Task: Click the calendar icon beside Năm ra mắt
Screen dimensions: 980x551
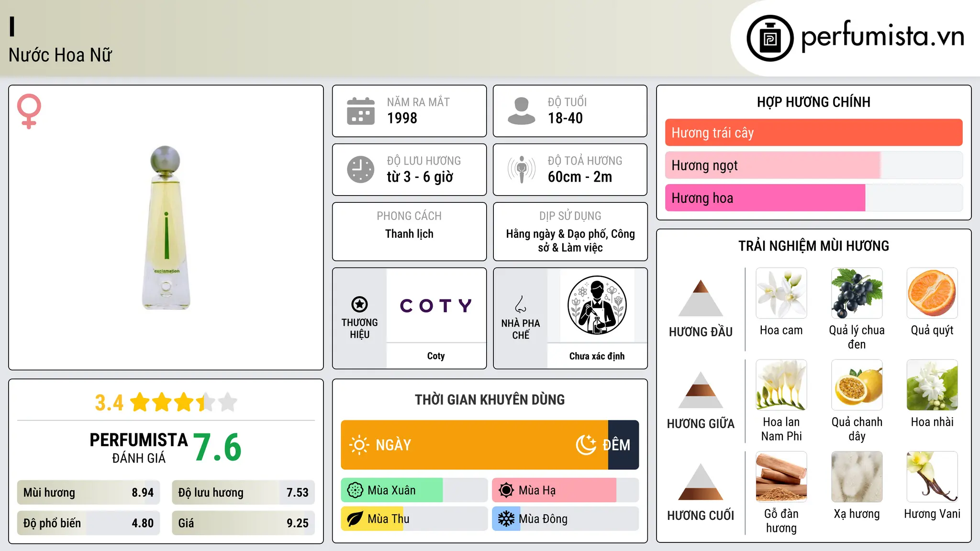Action: [x=361, y=111]
